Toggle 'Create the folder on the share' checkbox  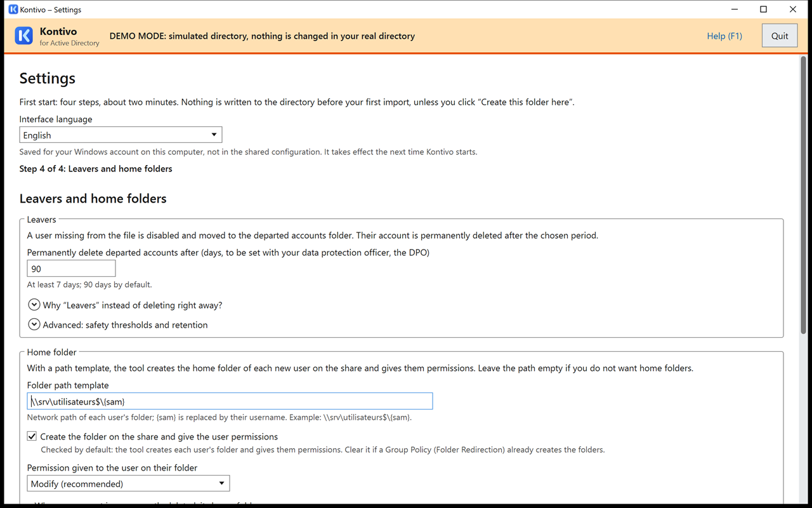32,436
